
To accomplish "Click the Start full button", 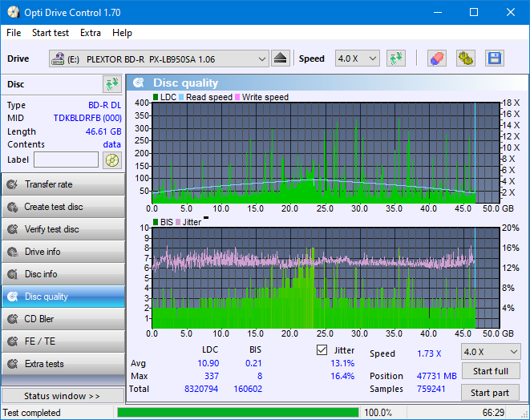I will (x=490, y=371).
